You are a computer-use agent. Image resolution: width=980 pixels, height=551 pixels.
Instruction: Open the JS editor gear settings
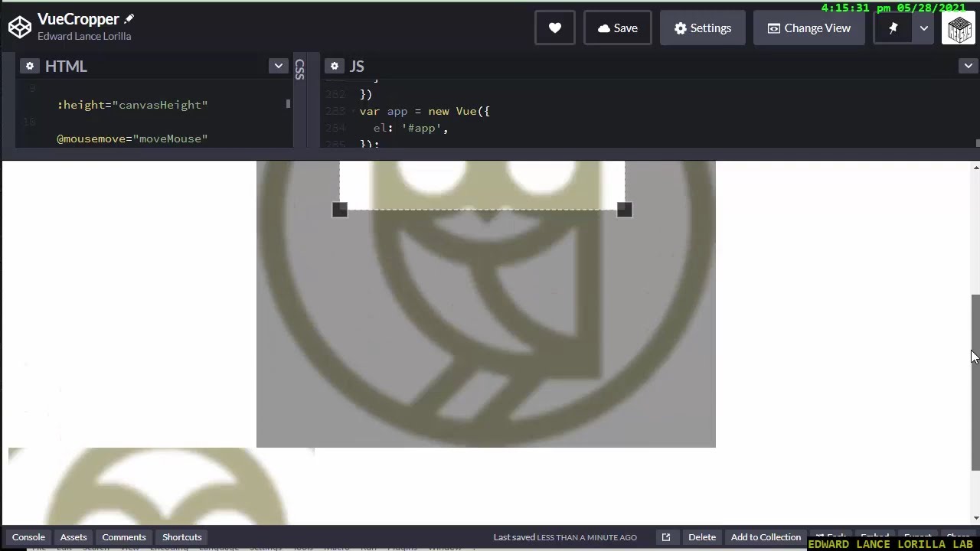(335, 67)
